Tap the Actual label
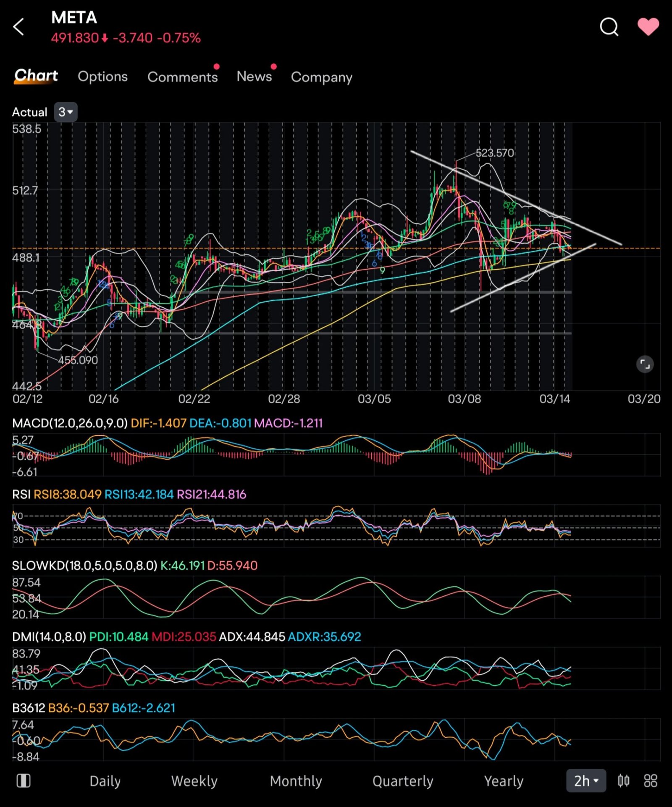The width and height of the screenshot is (672, 807). pos(30,112)
